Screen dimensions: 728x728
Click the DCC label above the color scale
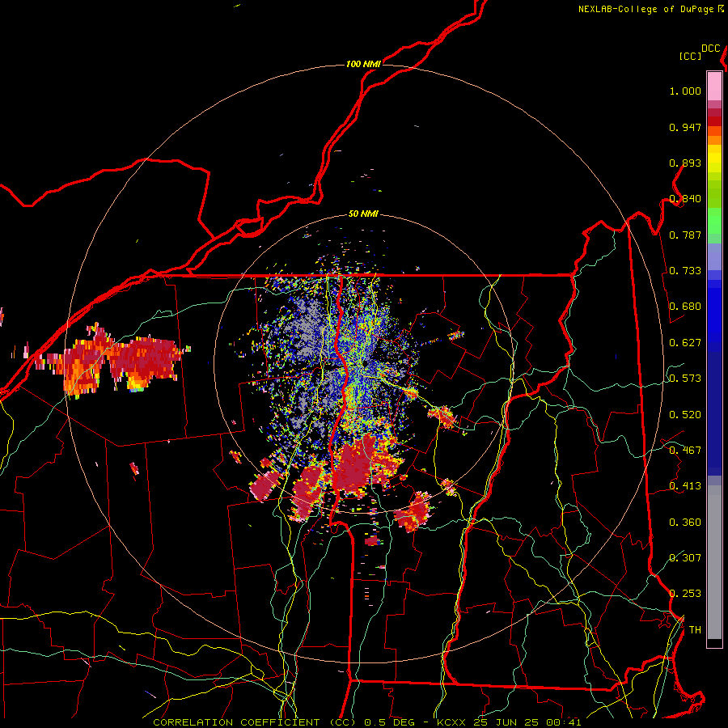click(711, 49)
